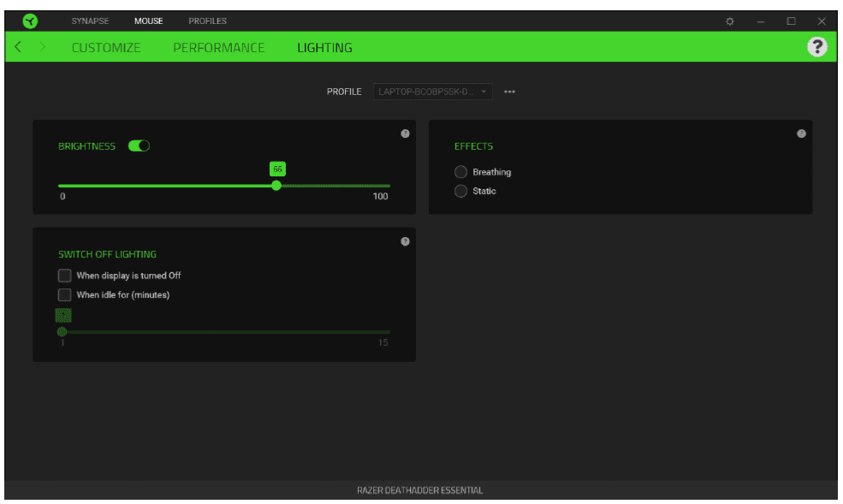The height and width of the screenshot is (504, 843).
Task: Switch to the Profiles tab
Action: [x=208, y=21]
